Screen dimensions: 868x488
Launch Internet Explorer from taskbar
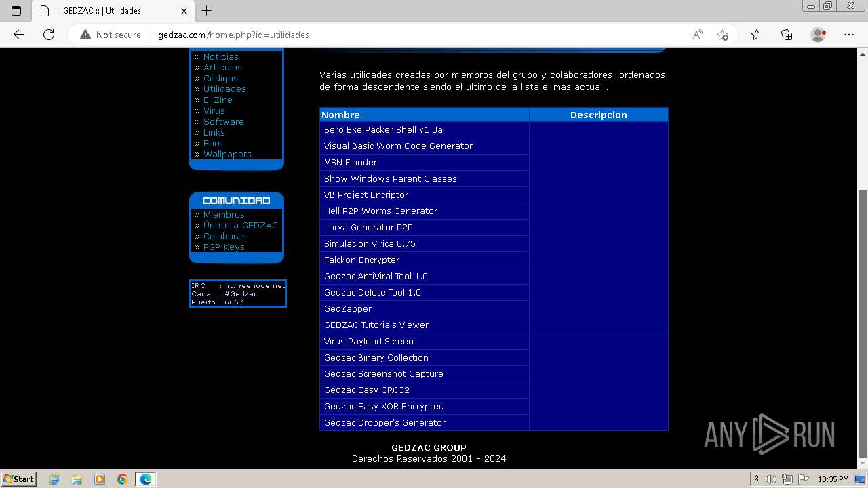54,479
